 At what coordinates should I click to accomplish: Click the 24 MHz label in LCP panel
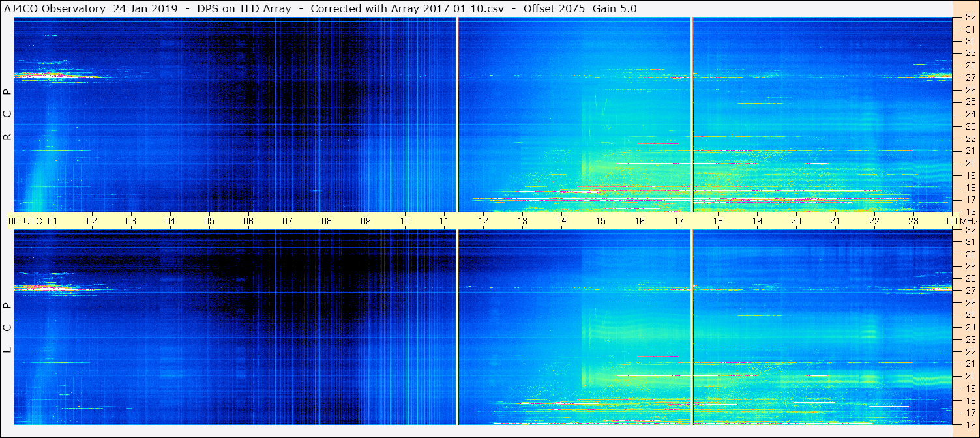[x=970, y=327]
